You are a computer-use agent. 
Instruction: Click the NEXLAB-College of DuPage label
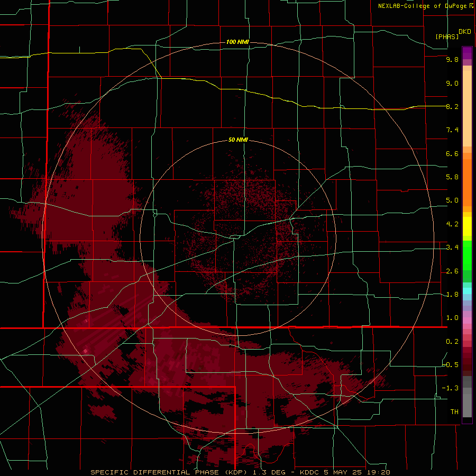424,6
